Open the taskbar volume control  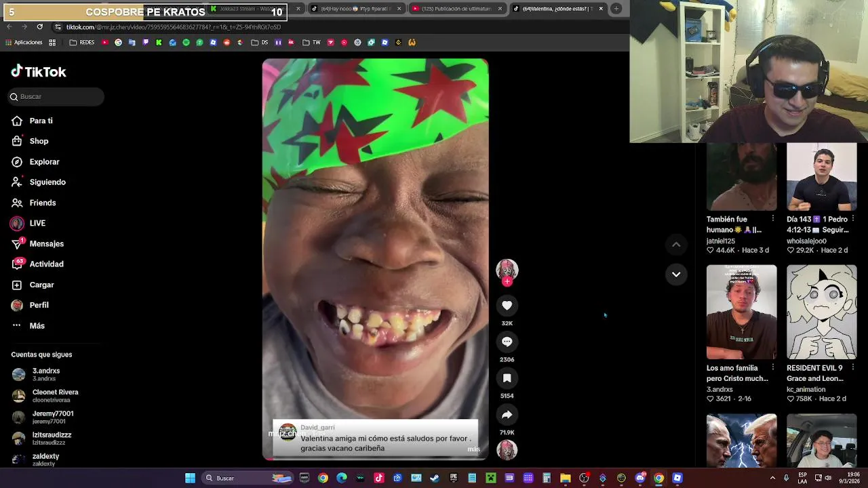pyautogui.click(x=829, y=478)
